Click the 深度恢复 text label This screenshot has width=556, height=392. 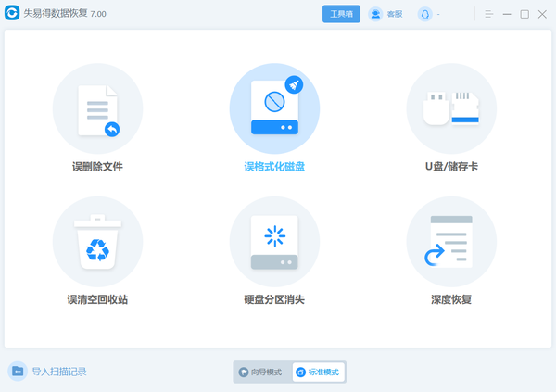pos(451,299)
